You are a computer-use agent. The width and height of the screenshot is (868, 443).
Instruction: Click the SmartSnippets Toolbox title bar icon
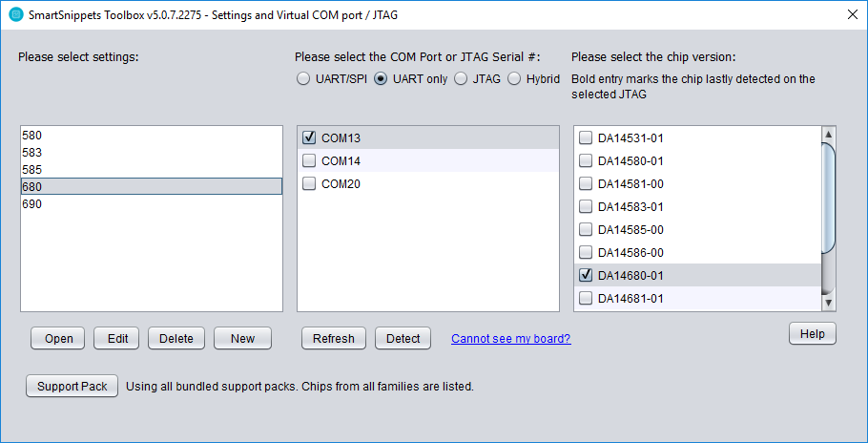click(16, 15)
